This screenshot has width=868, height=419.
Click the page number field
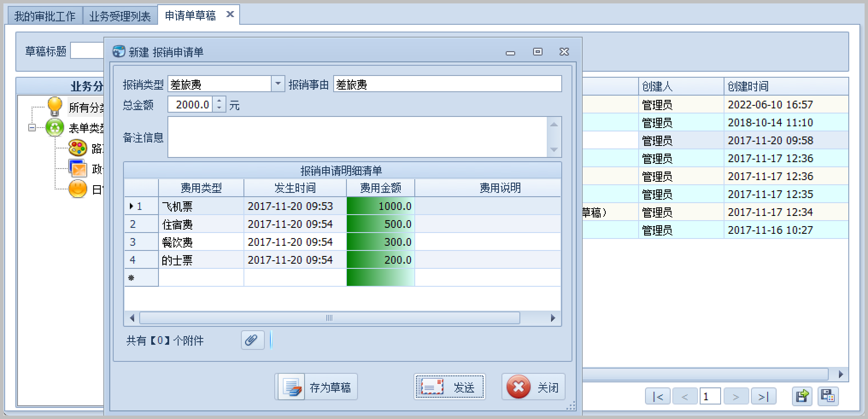tap(710, 396)
